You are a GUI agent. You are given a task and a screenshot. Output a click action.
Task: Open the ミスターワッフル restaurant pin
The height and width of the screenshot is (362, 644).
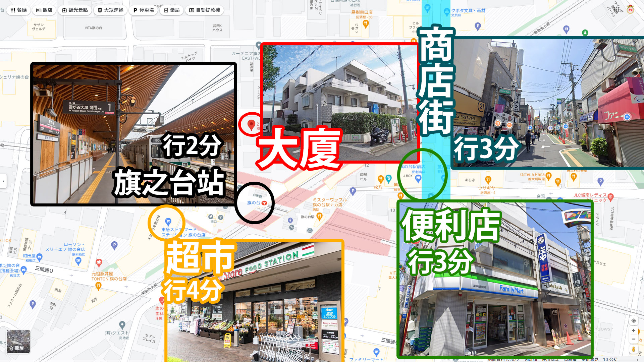[319, 216]
